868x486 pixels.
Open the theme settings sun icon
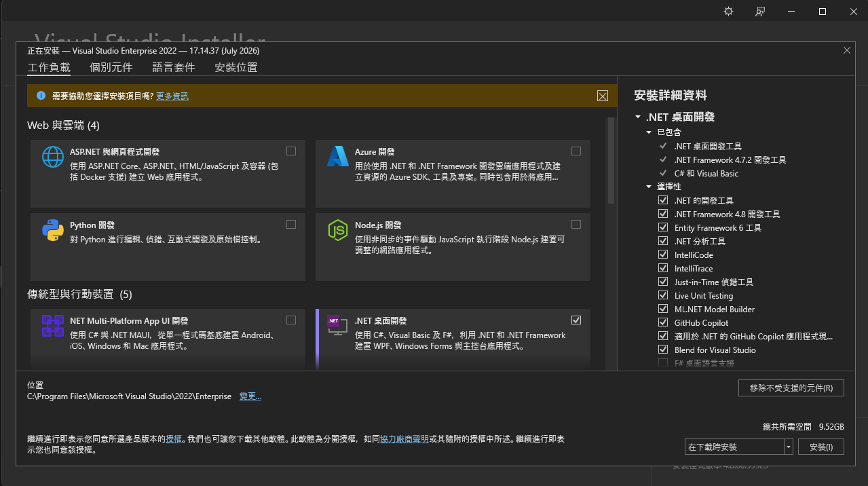[x=729, y=12]
